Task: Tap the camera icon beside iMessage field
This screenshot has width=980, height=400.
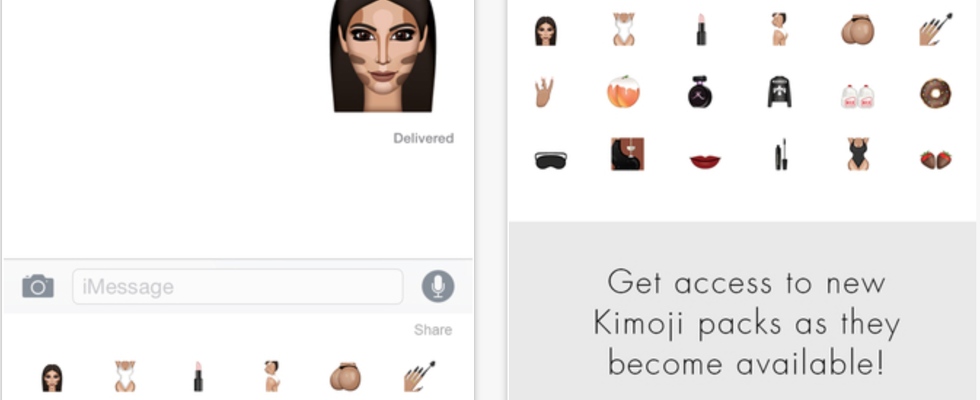Action: 38,286
